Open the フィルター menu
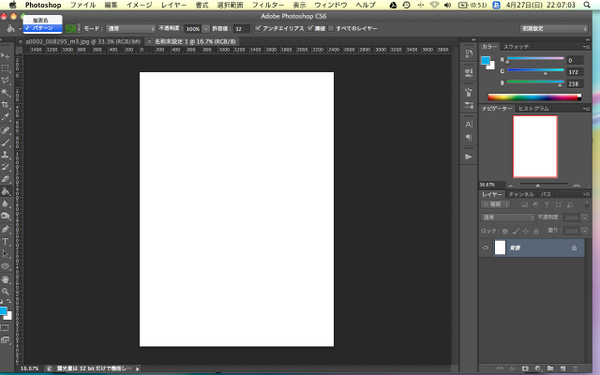Image resolution: width=600 pixels, height=375 pixels. coord(268,5)
